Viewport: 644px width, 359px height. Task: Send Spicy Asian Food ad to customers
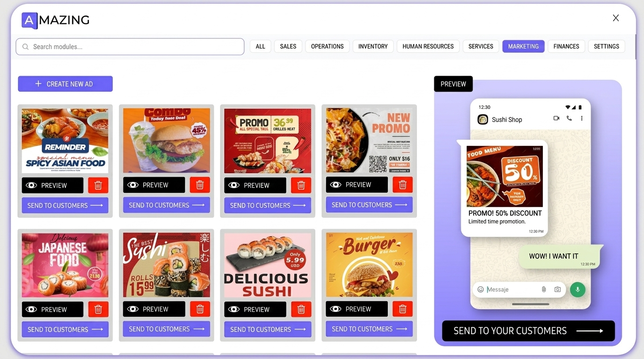pyautogui.click(x=65, y=206)
